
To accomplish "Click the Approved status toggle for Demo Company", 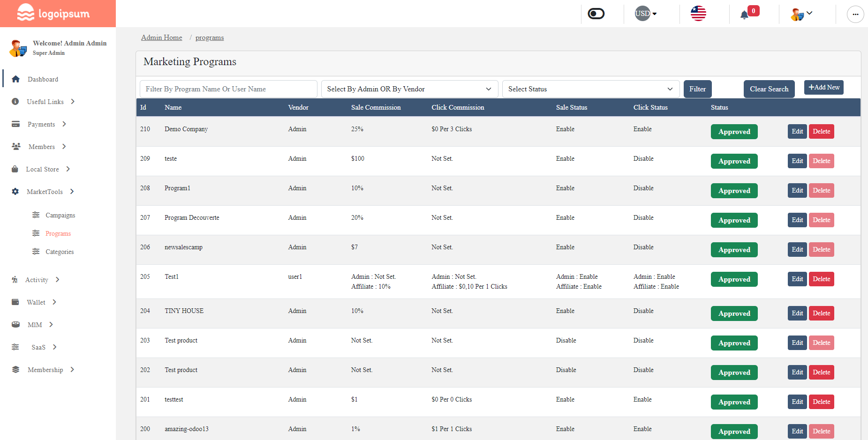I will click(x=734, y=132).
